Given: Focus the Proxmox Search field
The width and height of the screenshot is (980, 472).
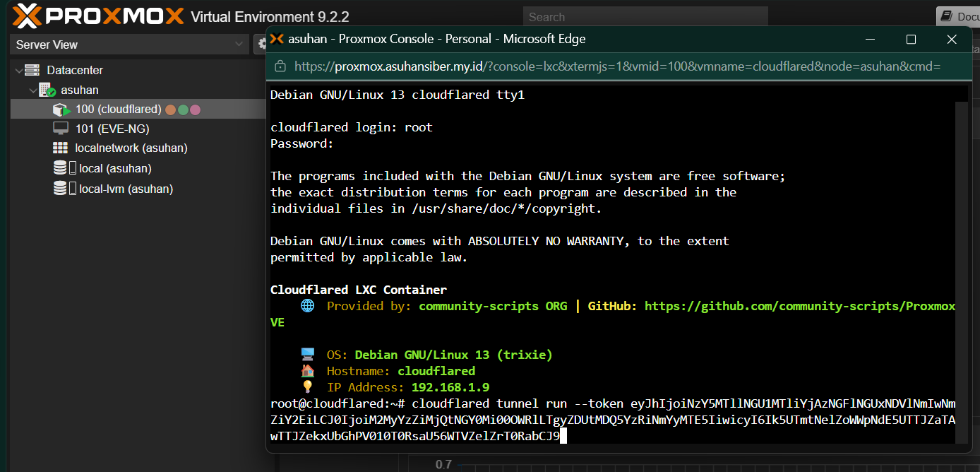Looking at the screenshot, I should point(645,17).
